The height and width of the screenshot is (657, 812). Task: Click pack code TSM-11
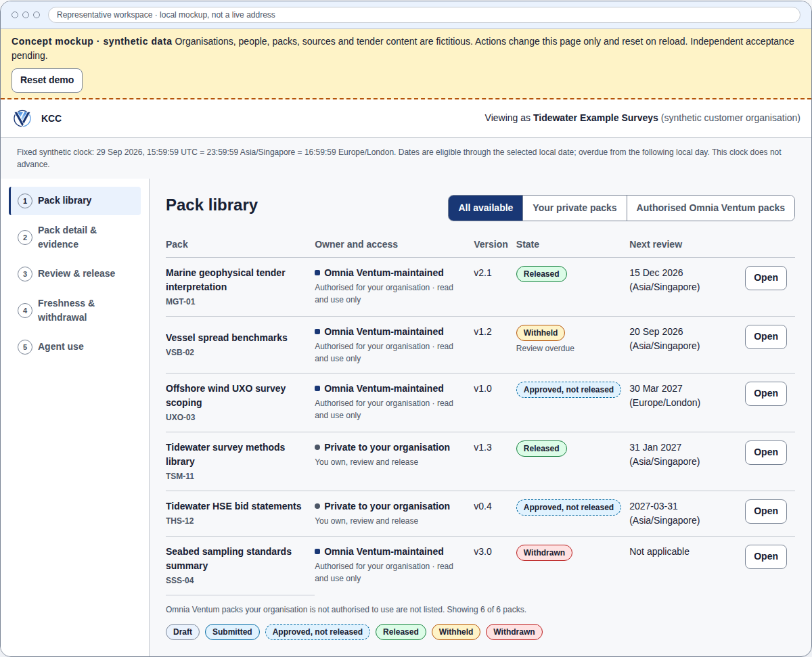[x=180, y=476]
